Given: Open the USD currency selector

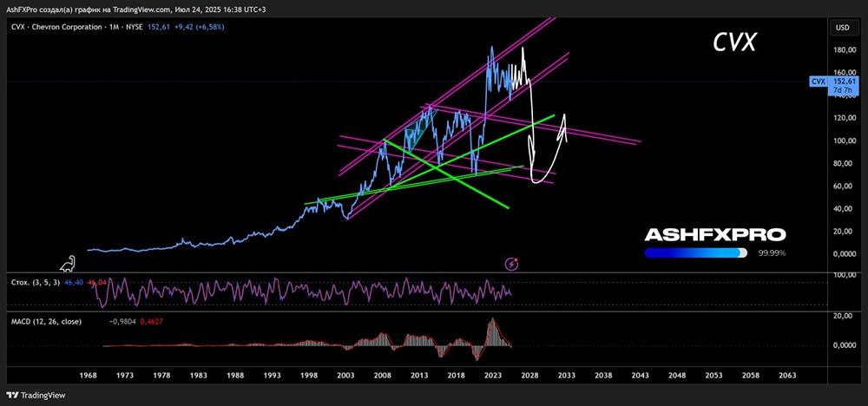Looking at the screenshot, I should pyautogui.click(x=843, y=27).
